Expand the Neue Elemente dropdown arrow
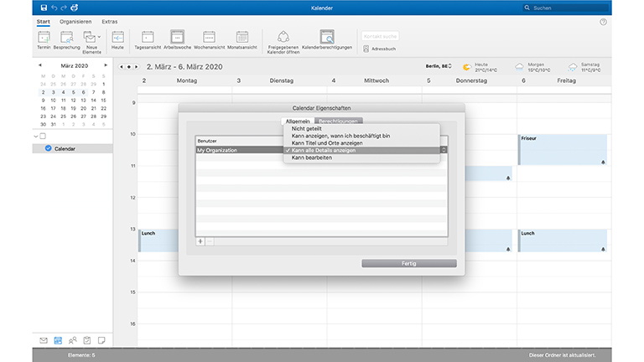Viewport: 644px width, 362px height. coord(99,37)
